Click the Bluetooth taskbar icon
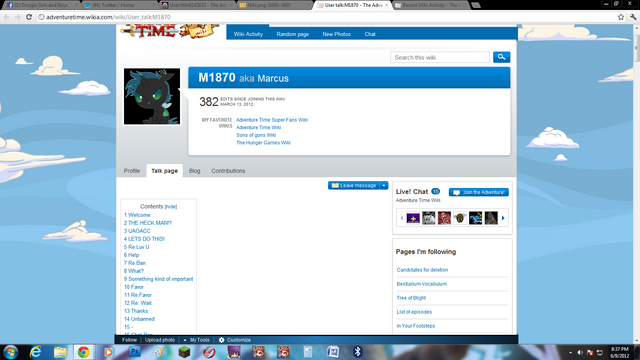This screenshot has width=640, height=360. (358, 351)
